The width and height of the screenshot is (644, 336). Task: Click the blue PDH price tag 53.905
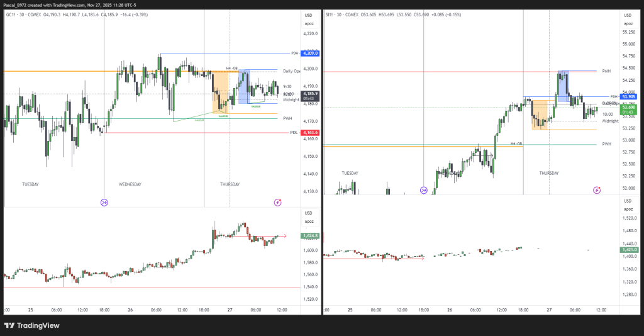pyautogui.click(x=629, y=96)
